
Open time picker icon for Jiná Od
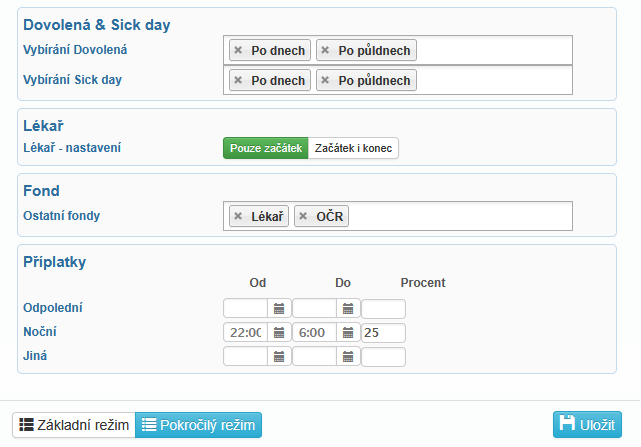279,357
